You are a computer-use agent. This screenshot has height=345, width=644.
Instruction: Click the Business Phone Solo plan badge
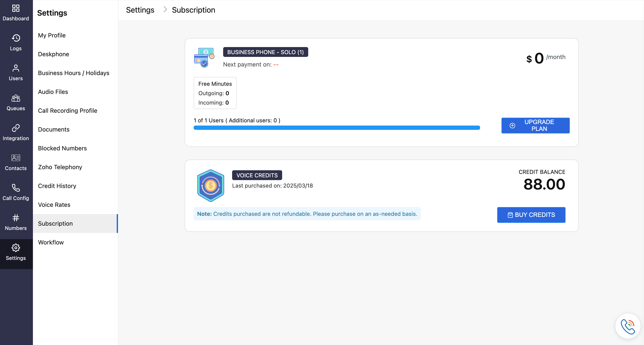click(x=265, y=52)
